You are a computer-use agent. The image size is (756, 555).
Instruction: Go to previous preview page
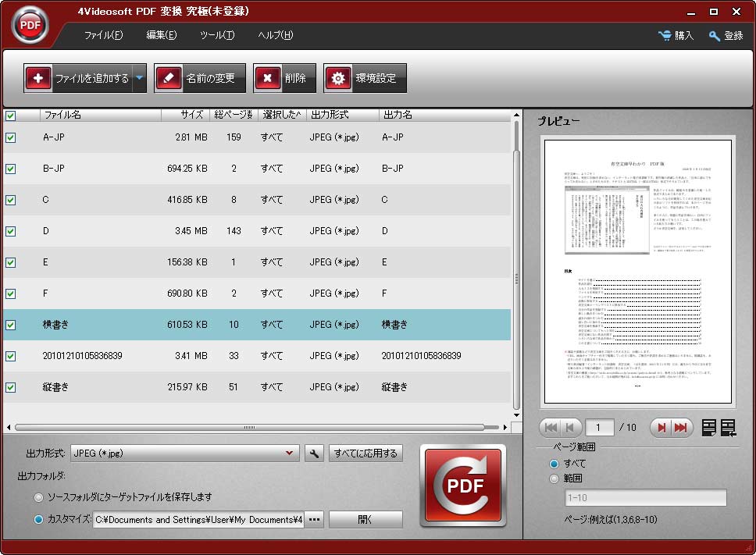click(571, 427)
